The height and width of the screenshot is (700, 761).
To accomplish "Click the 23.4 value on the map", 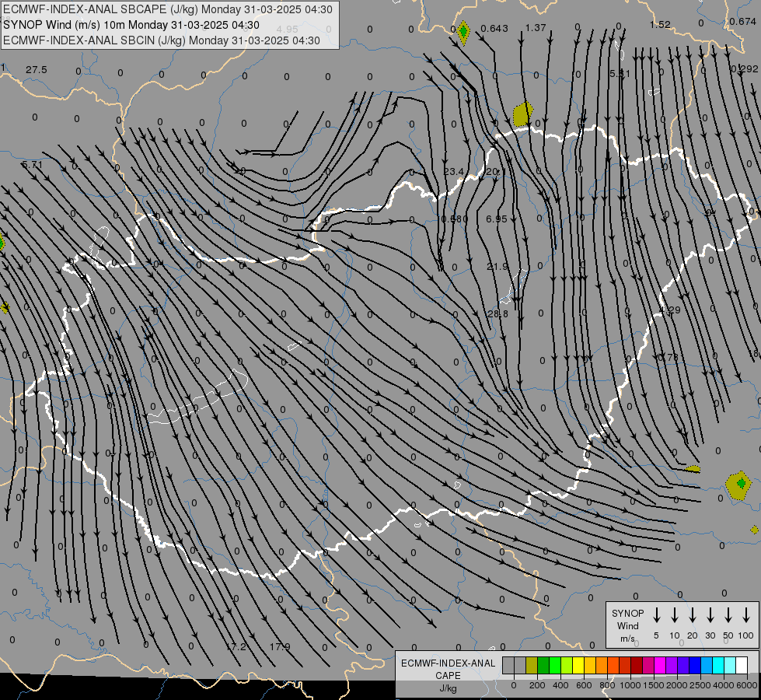I will click(453, 171).
